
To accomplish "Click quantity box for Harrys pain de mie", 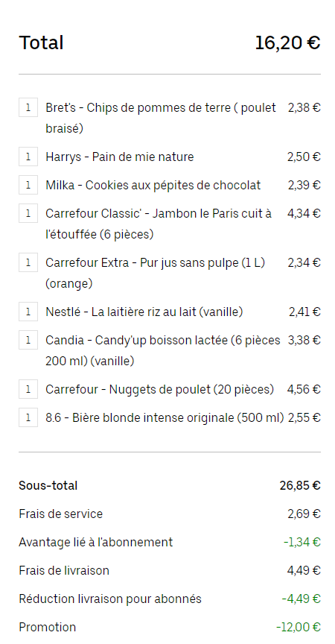I will point(28,157).
